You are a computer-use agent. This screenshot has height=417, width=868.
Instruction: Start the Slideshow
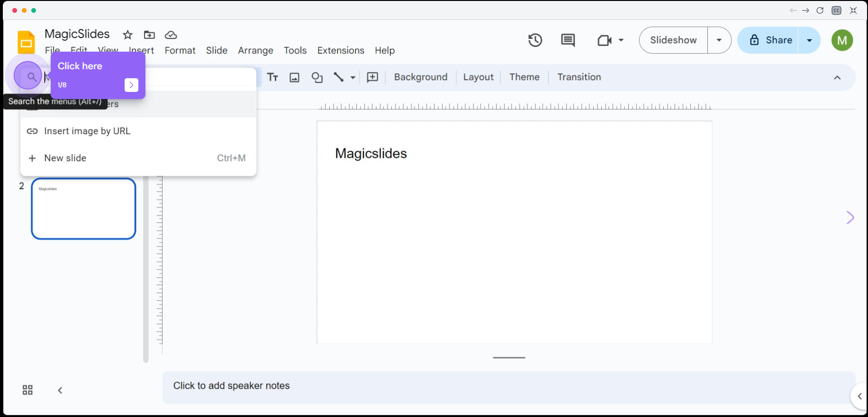pos(673,40)
